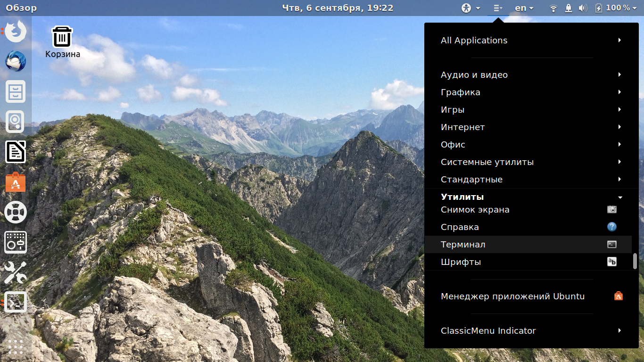Open the Terminal icon in the dock
The image size is (644, 362).
coord(16,303)
